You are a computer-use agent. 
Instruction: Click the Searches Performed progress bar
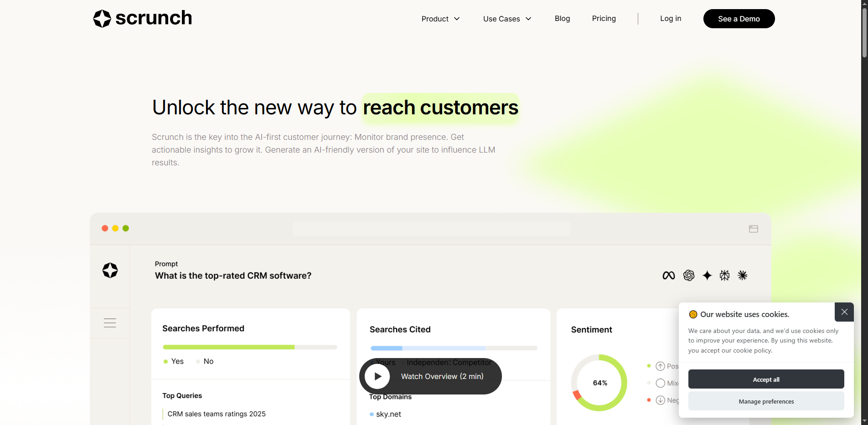250,347
